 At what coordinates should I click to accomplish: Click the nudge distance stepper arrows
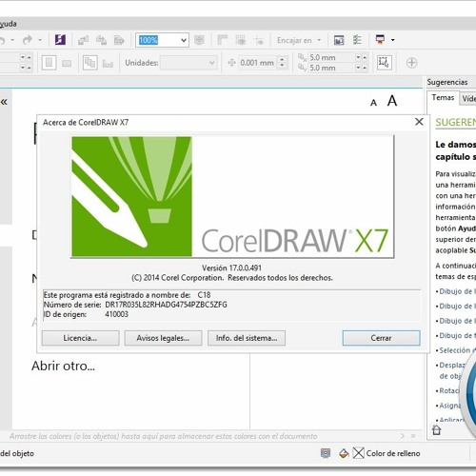pos(282,62)
